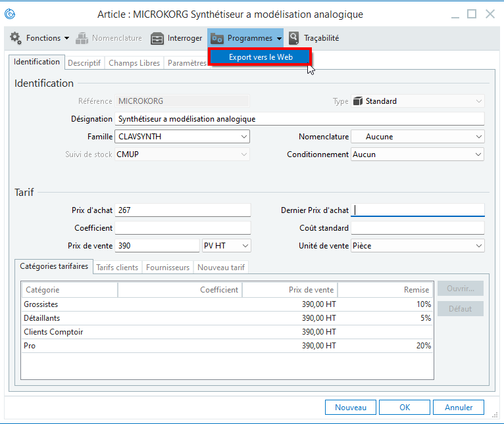This screenshot has height=424, width=504.
Task: Select the Pro category row
Action: coord(227,346)
